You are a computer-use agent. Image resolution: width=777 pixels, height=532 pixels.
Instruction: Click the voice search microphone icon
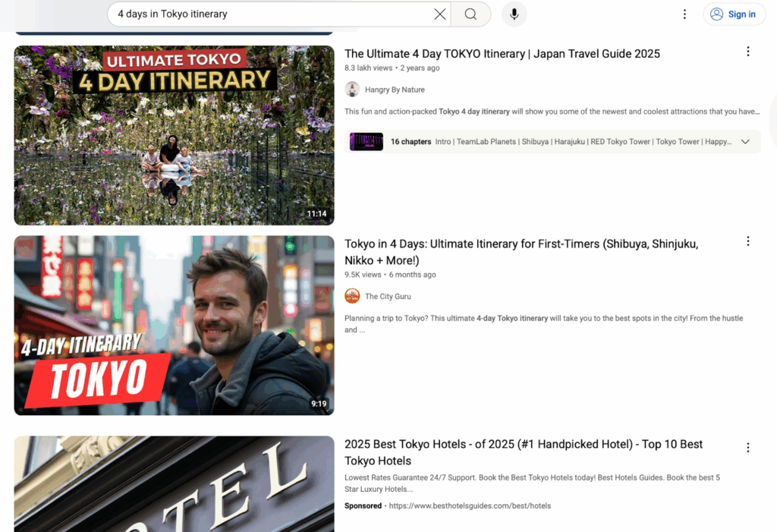pos(514,14)
